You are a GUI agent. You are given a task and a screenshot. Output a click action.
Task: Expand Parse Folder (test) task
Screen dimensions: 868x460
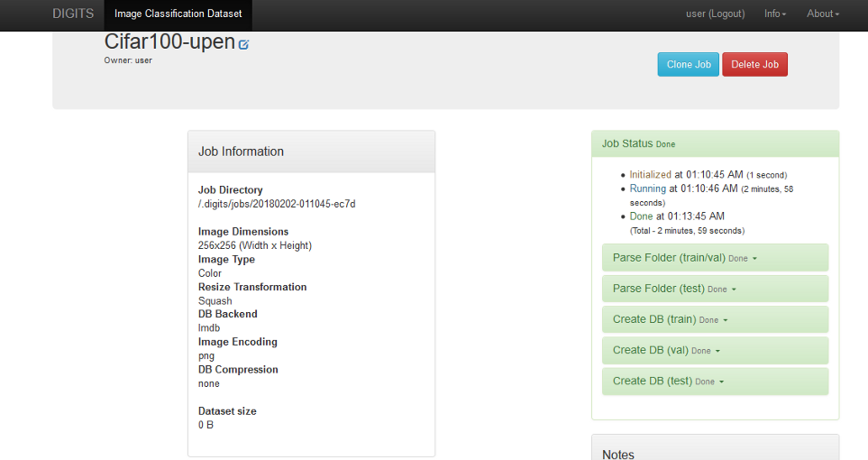pyautogui.click(x=674, y=289)
